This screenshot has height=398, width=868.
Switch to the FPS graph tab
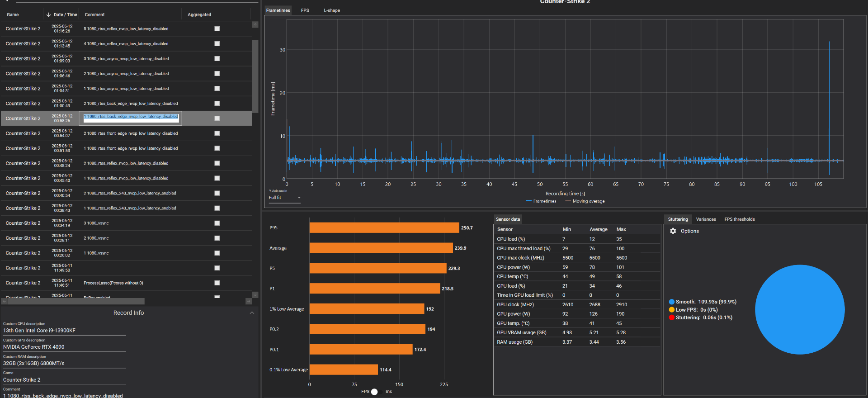pyautogui.click(x=305, y=10)
